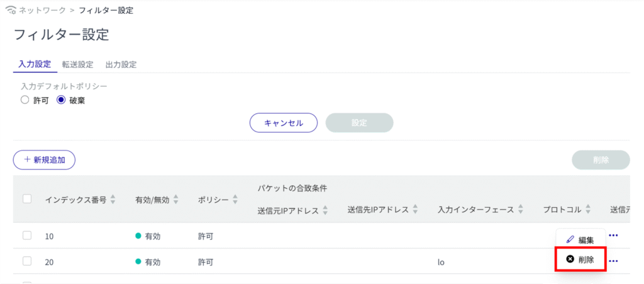Sort by ポリシー column arrows
This screenshot has height=284, width=644.
pyautogui.click(x=235, y=200)
